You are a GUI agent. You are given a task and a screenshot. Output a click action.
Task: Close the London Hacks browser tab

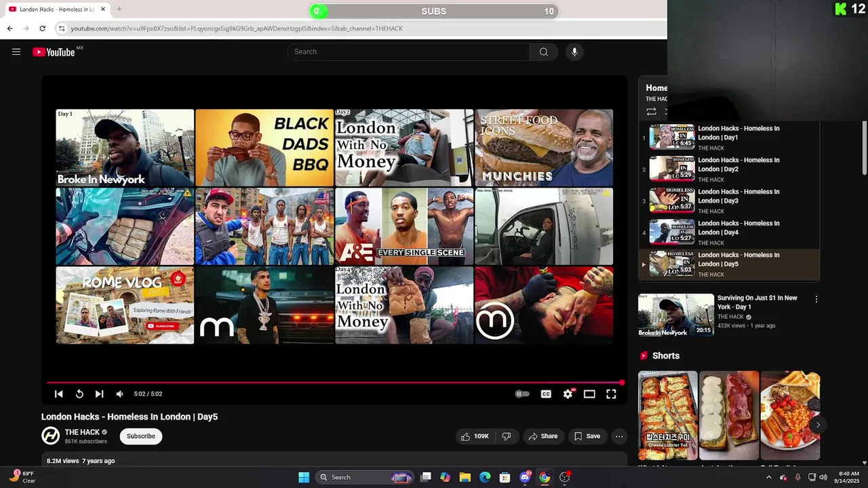[103, 9]
